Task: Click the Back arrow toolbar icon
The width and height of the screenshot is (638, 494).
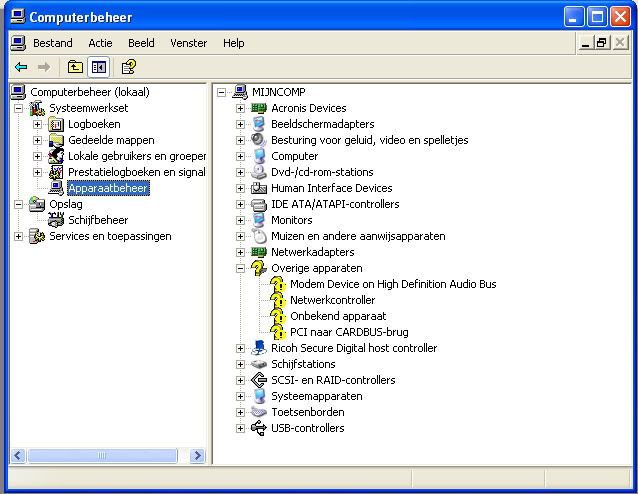Action: coord(20,67)
